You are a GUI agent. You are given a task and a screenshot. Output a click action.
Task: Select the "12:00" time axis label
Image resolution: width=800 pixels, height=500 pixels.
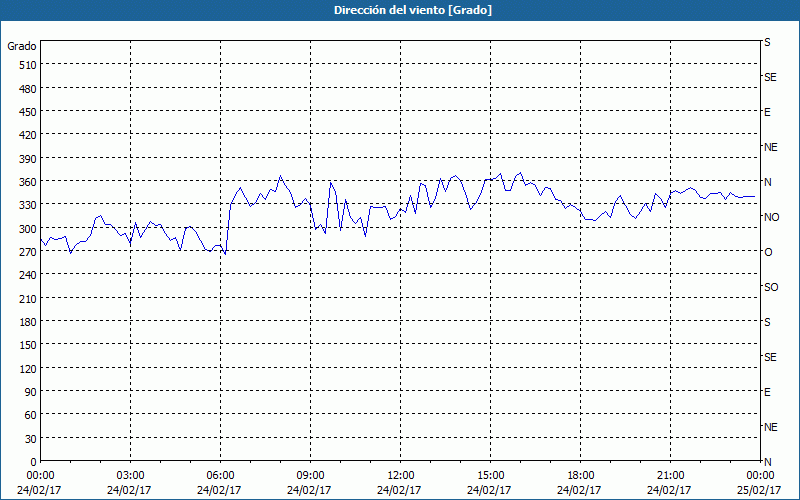point(401,476)
